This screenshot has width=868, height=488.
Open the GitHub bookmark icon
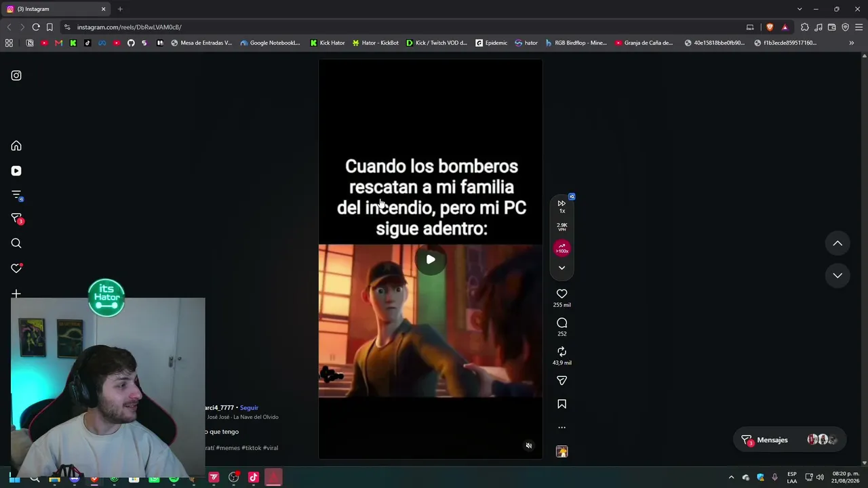click(x=131, y=43)
